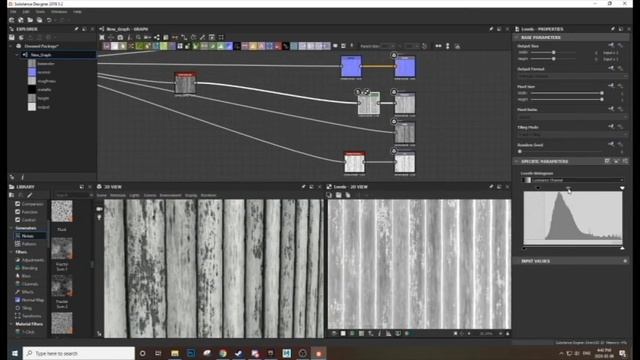
Task: Open the Tools menu
Action: tap(40, 12)
